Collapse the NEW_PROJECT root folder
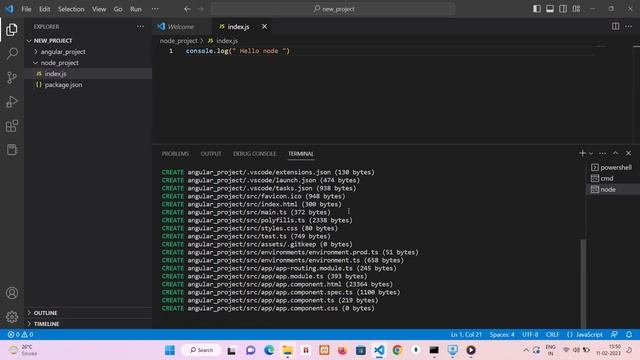 click(x=88, y=41)
